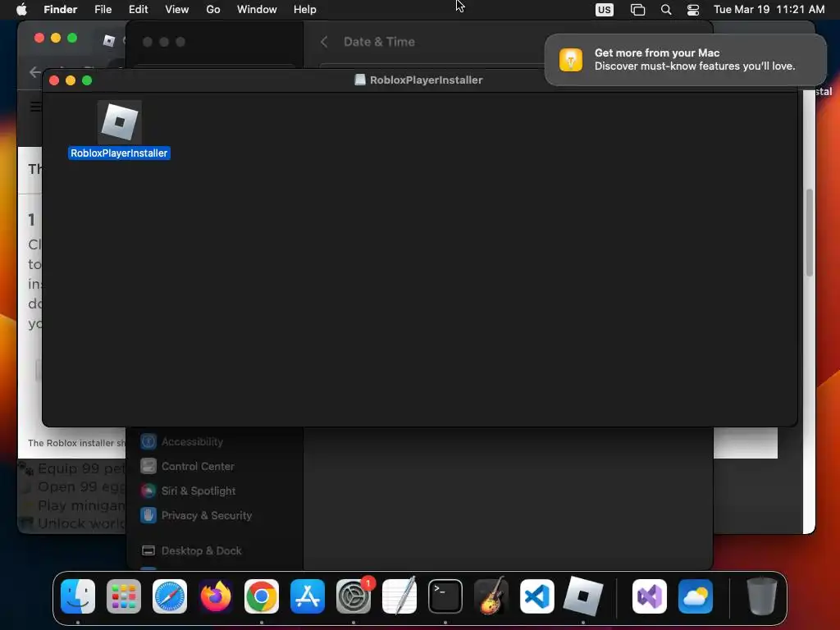Open Visual Studio from the Dock

[x=650, y=596]
